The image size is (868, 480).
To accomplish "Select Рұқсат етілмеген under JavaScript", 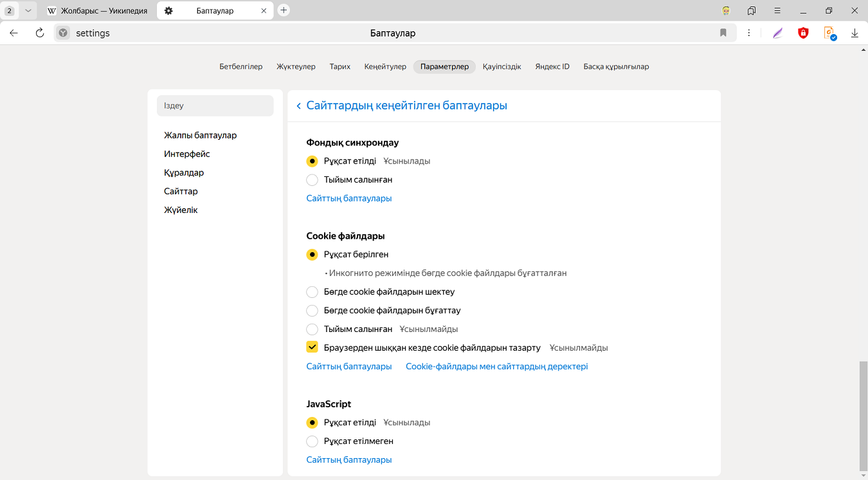I will click(x=312, y=441).
